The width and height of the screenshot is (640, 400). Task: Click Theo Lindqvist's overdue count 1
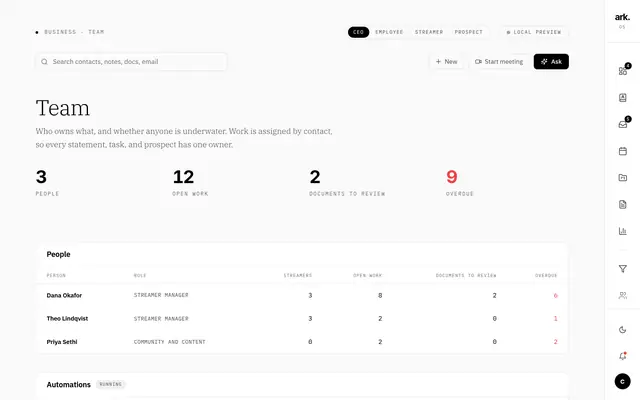[x=556, y=318]
